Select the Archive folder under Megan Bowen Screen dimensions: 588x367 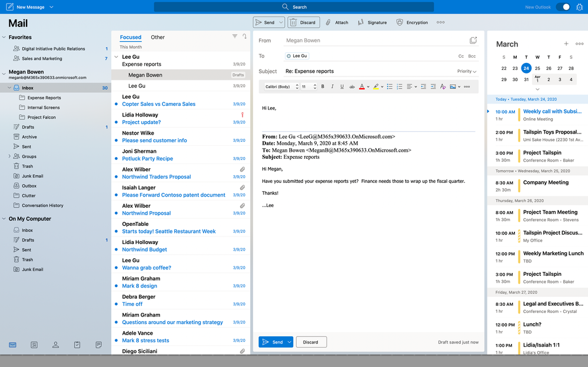pos(29,137)
